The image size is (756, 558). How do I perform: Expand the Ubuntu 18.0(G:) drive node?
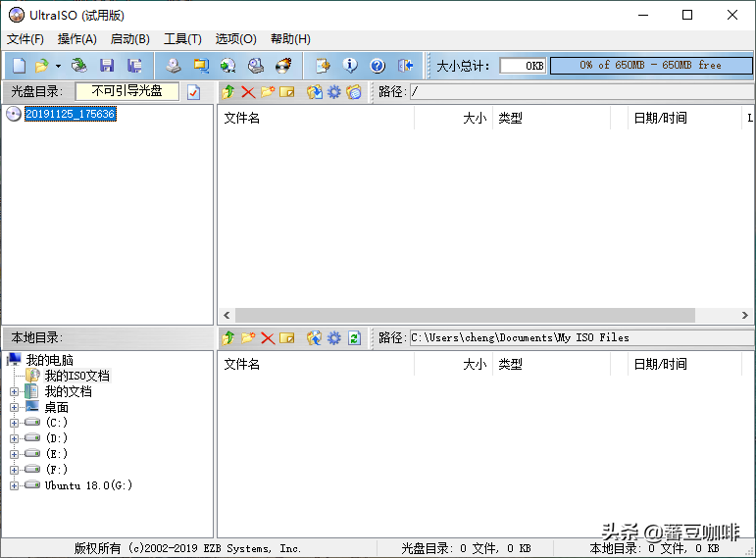(x=14, y=485)
